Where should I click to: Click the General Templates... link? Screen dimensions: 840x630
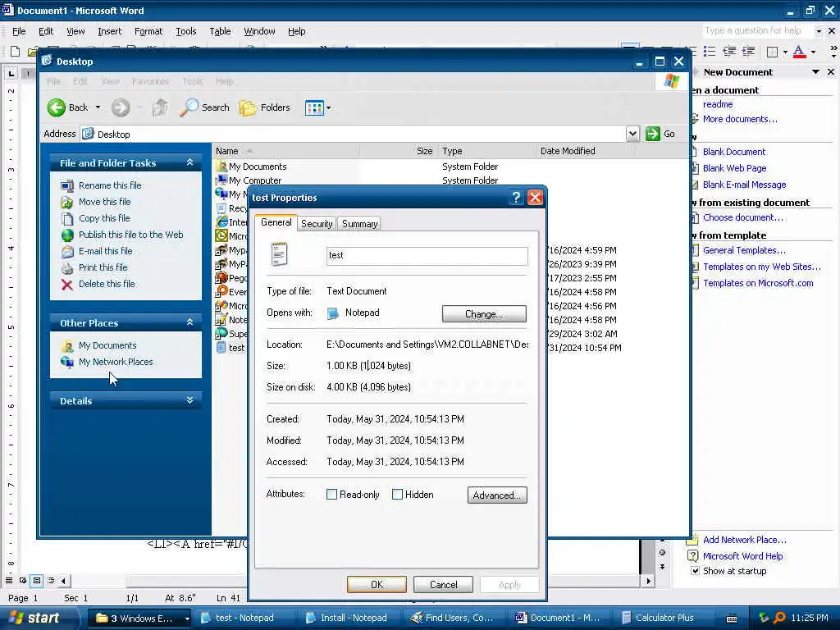click(744, 250)
